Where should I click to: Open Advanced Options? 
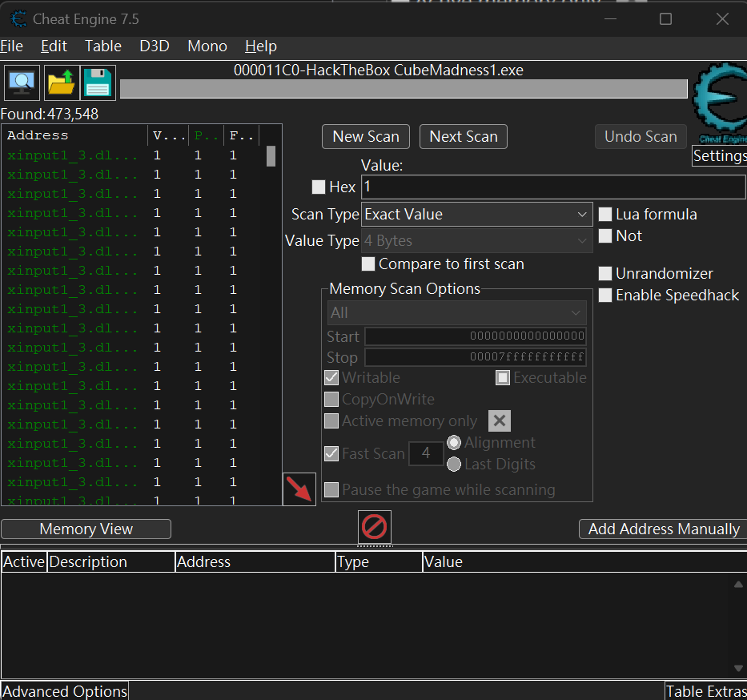tap(65, 691)
